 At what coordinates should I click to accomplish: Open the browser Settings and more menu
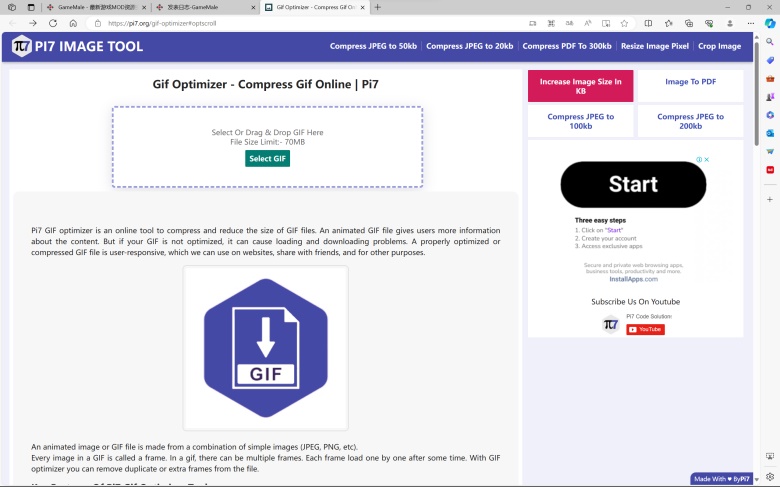[x=750, y=23]
